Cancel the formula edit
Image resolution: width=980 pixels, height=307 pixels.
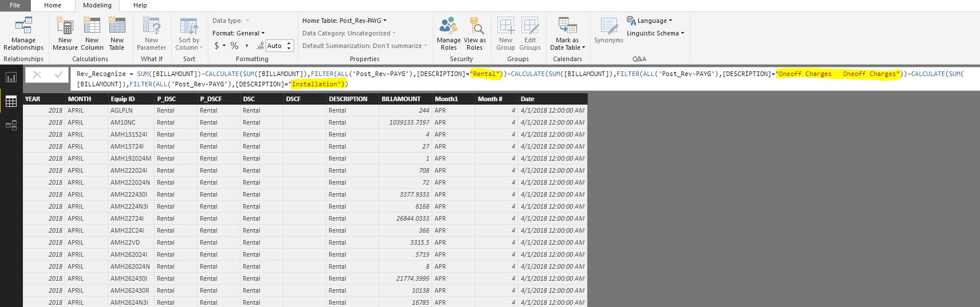(x=37, y=74)
